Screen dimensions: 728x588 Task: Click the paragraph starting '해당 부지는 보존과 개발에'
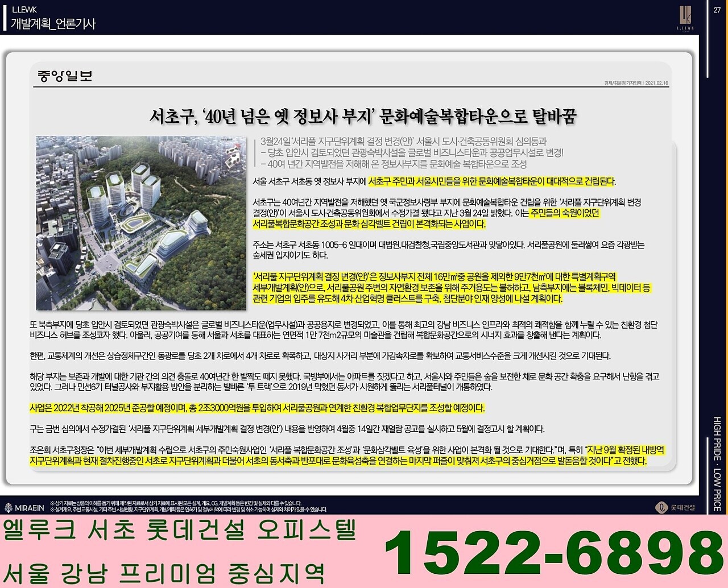point(345,382)
